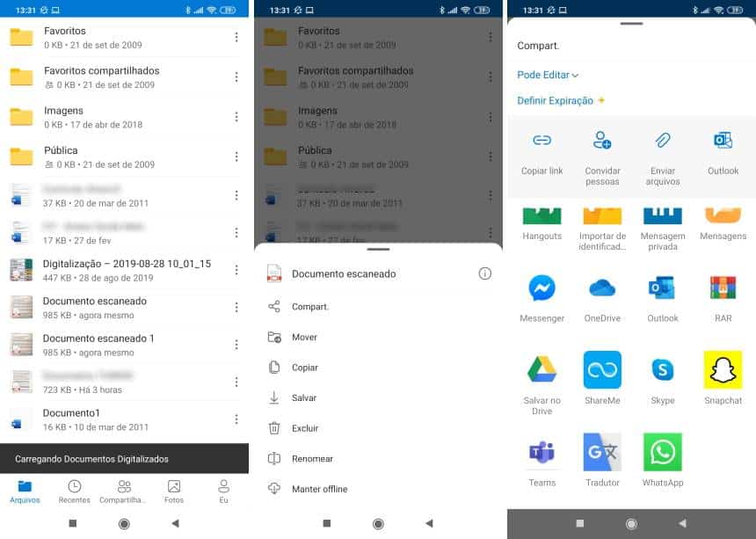Select Salvar no Drive

pyautogui.click(x=542, y=383)
